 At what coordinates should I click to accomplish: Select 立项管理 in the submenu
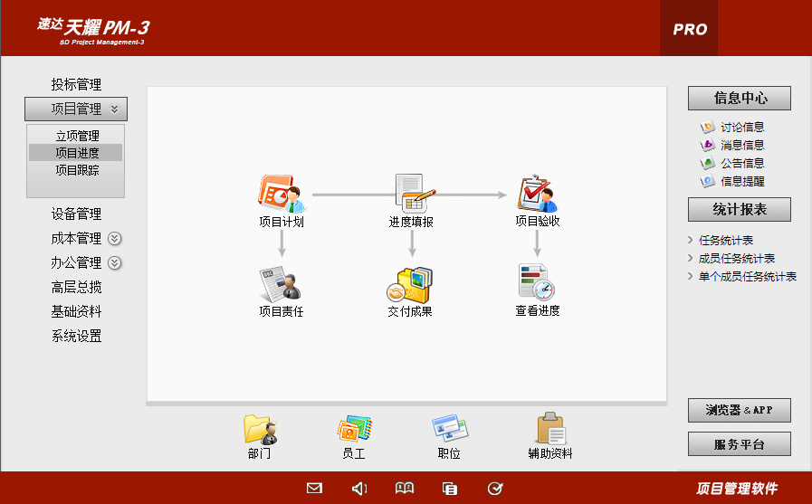coord(77,136)
